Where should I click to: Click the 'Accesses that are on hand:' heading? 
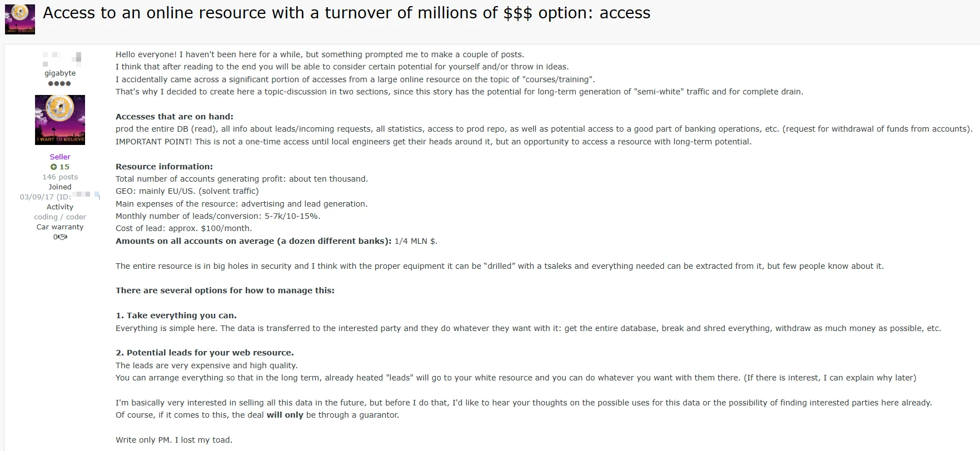point(175,117)
